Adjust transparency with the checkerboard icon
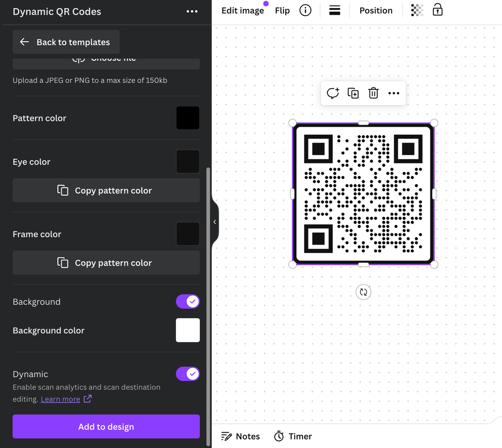Image resolution: width=502 pixels, height=448 pixels. pyautogui.click(x=417, y=10)
